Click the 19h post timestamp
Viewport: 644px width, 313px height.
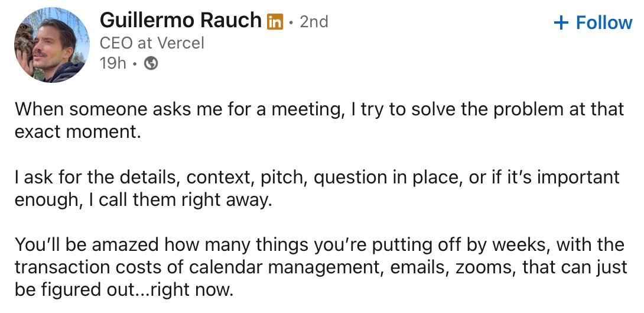tap(113, 63)
